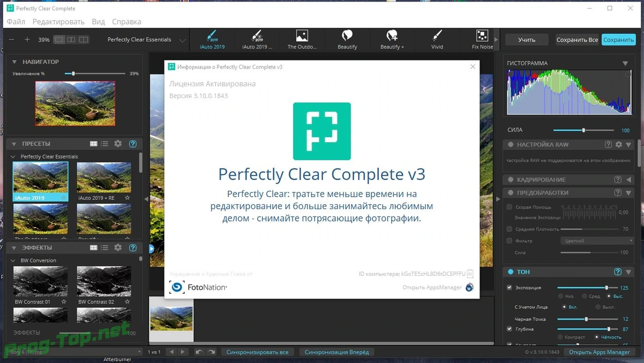Open help for the Тон panel
Screen dimensions: 644x363
(x=618, y=272)
